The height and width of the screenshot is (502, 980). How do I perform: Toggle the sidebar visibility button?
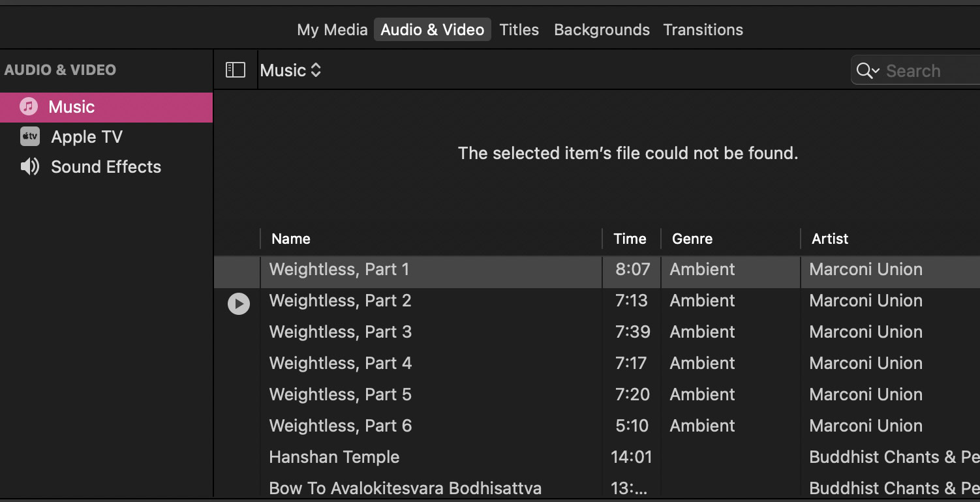point(235,70)
